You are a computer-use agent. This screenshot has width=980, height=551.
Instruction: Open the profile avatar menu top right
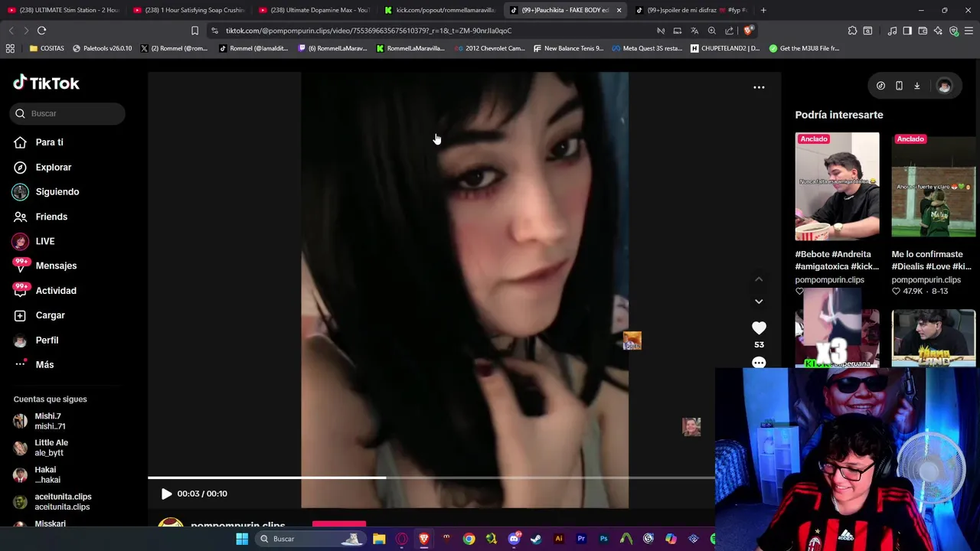pos(944,86)
